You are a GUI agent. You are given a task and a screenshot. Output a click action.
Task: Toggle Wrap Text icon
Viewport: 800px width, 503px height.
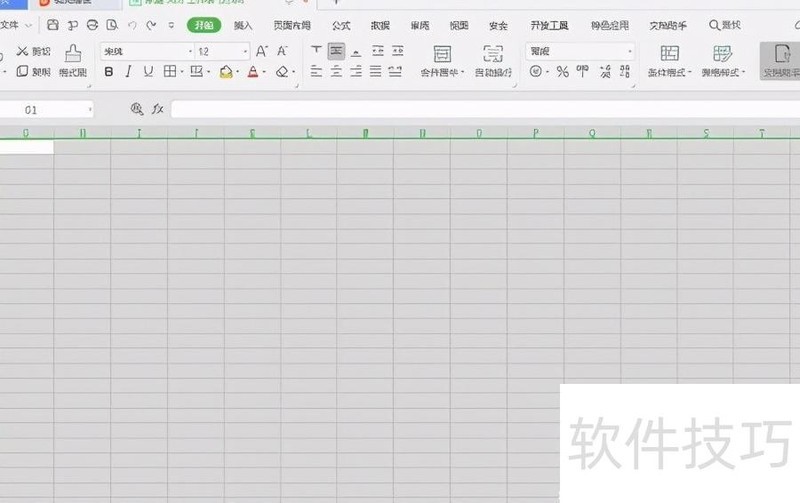493,54
